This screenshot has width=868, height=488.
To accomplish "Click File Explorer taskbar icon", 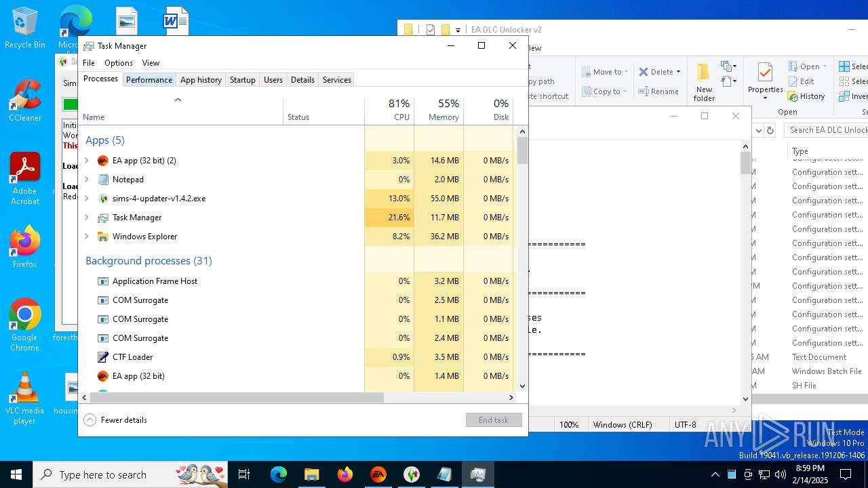I will (311, 474).
